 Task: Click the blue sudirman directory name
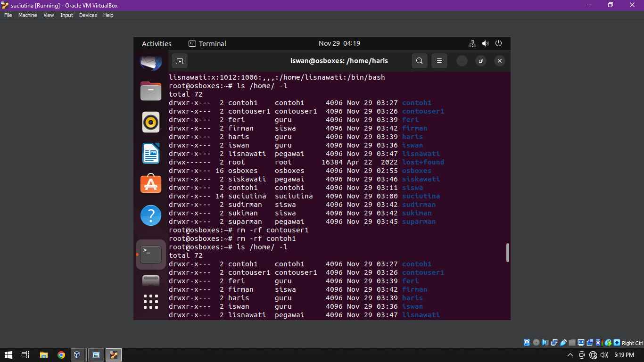(419, 205)
